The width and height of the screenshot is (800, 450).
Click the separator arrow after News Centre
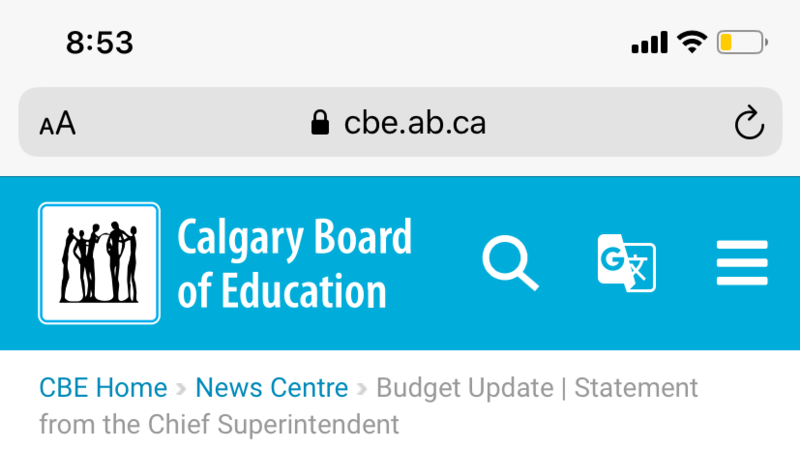tap(362, 388)
